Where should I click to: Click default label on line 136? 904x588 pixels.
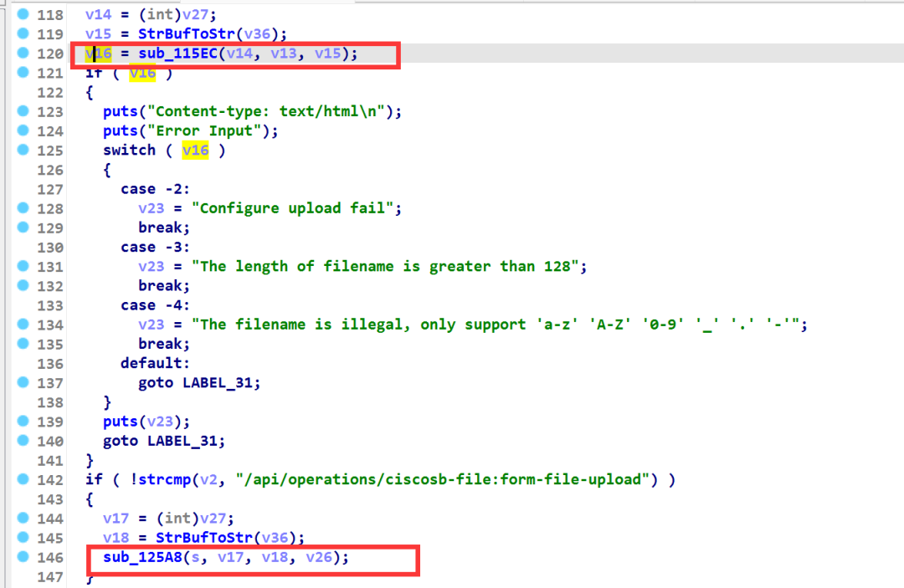(x=155, y=363)
